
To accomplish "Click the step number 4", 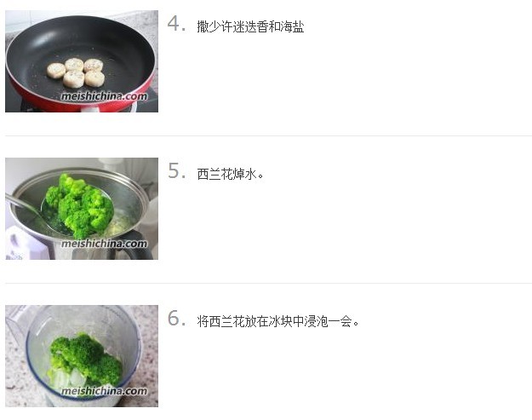I will pos(176,25).
